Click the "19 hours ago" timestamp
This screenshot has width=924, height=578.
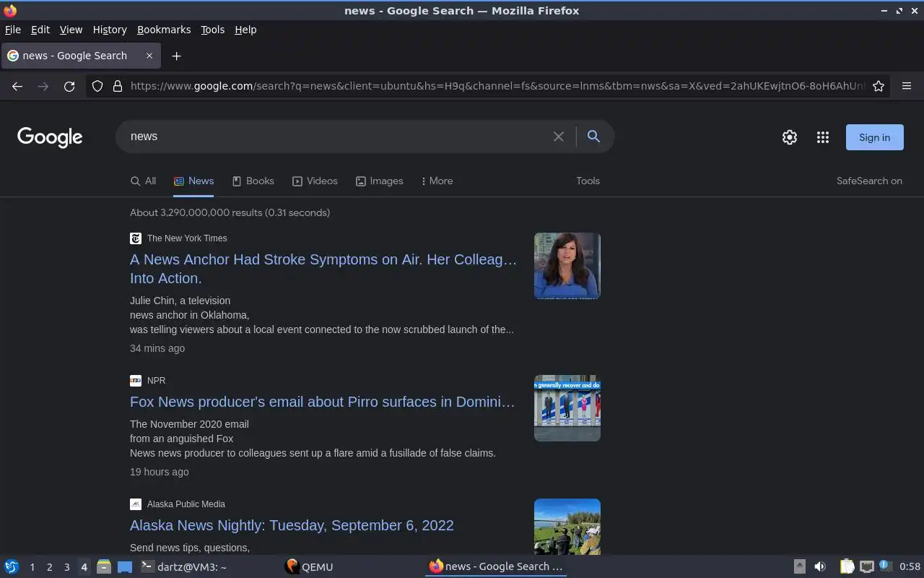pyautogui.click(x=160, y=472)
